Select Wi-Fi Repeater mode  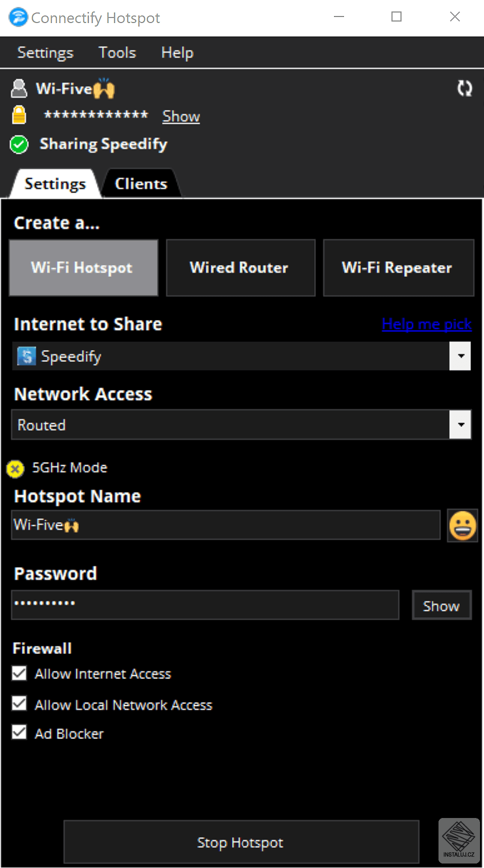tap(398, 267)
